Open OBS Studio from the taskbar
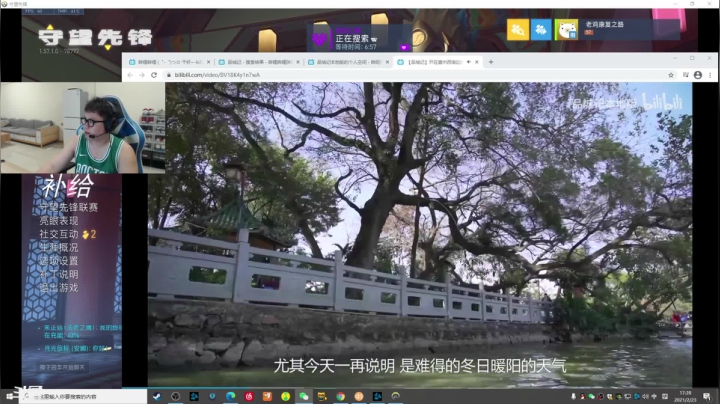The width and height of the screenshot is (720, 404). tap(175, 396)
